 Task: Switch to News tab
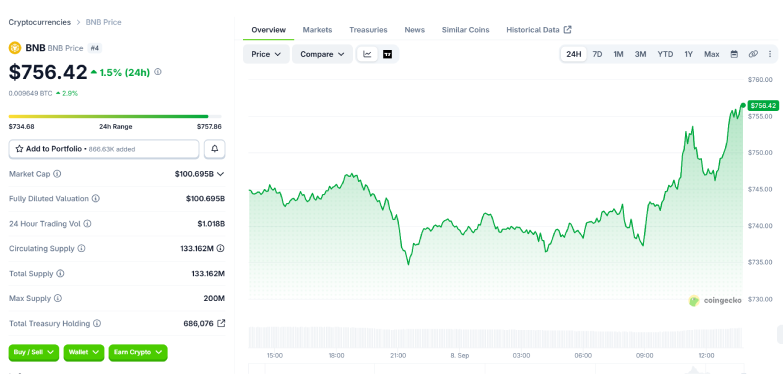tap(414, 30)
